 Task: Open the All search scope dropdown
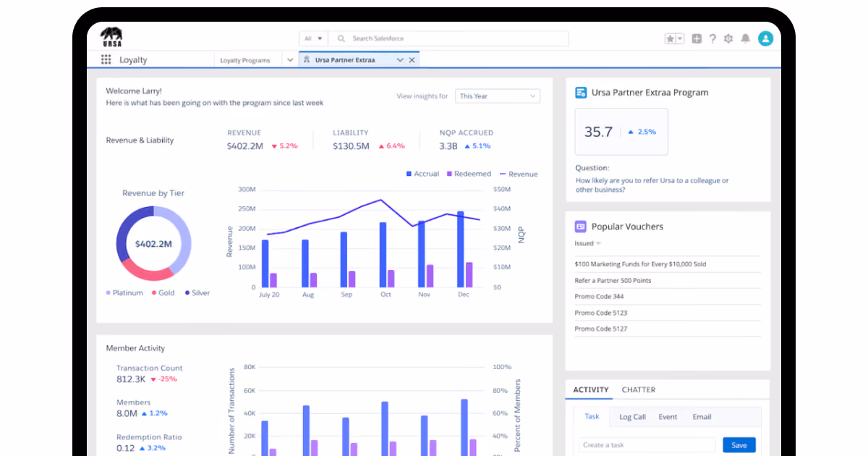pos(313,39)
